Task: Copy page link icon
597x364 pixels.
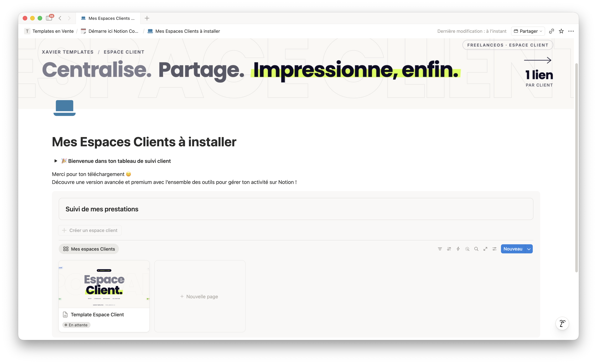Action: coord(551,31)
